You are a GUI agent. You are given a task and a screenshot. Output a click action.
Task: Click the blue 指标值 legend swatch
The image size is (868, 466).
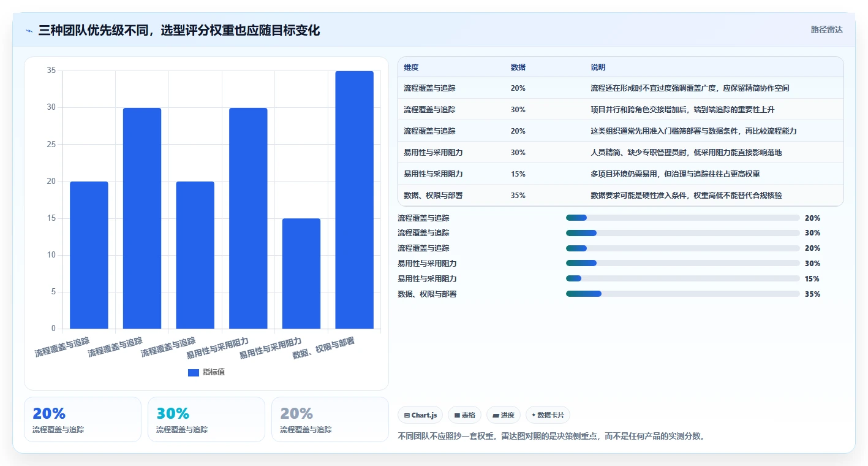(x=194, y=372)
